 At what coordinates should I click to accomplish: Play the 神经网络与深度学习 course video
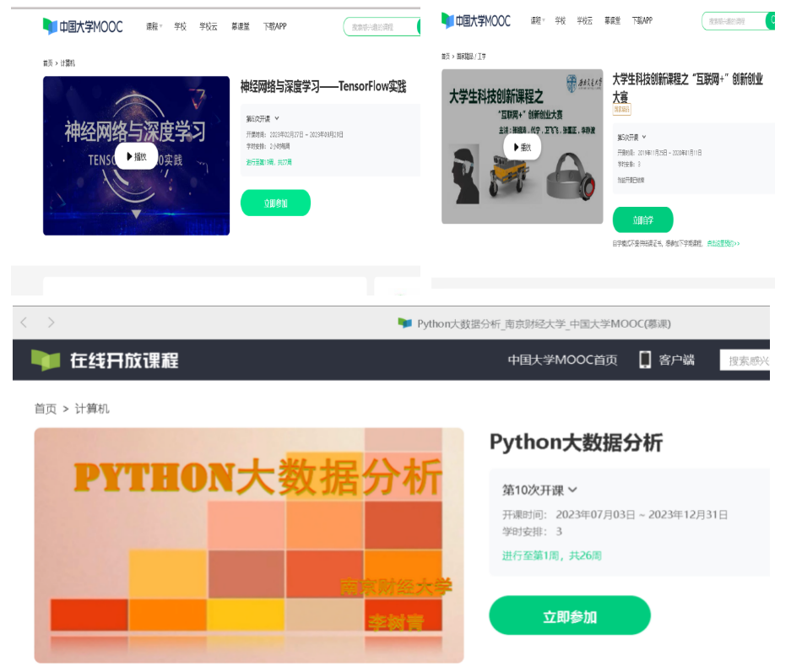(x=136, y=156)
